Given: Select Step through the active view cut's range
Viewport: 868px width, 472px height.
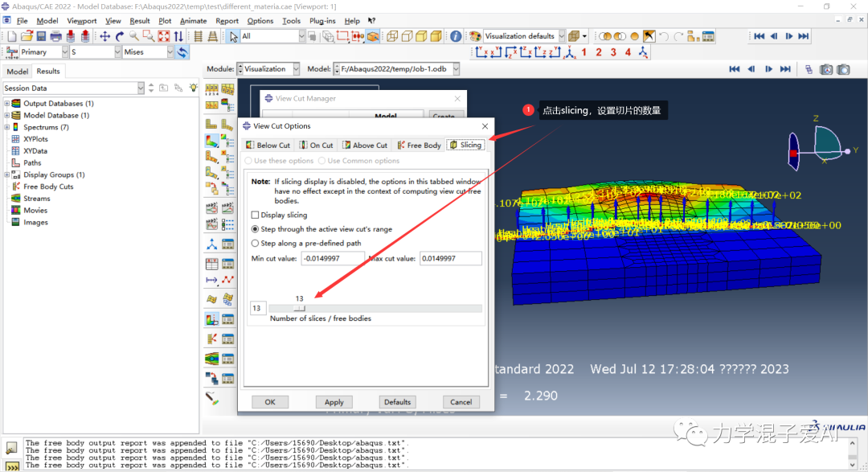Looking at the screenshot, I should click(x=256, y=229).
